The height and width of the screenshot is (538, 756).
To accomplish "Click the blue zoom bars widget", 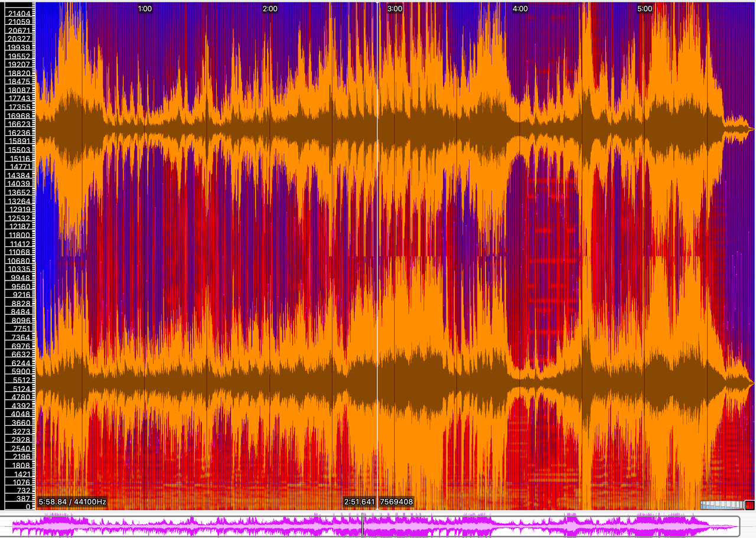I will pos(722,505).
